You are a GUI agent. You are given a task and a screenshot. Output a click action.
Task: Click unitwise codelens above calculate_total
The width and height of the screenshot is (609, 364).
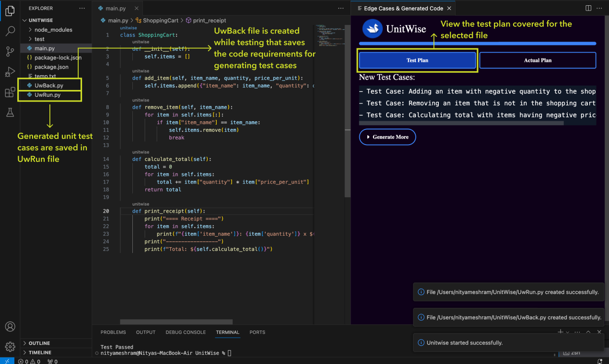click(x=141, y=152)
